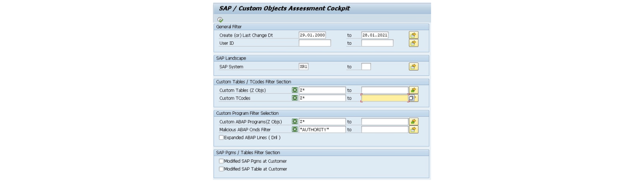Click the Custom ABAP Programs field containing Z*
This screenshot has width=644, height=182.
click(322, 122)
